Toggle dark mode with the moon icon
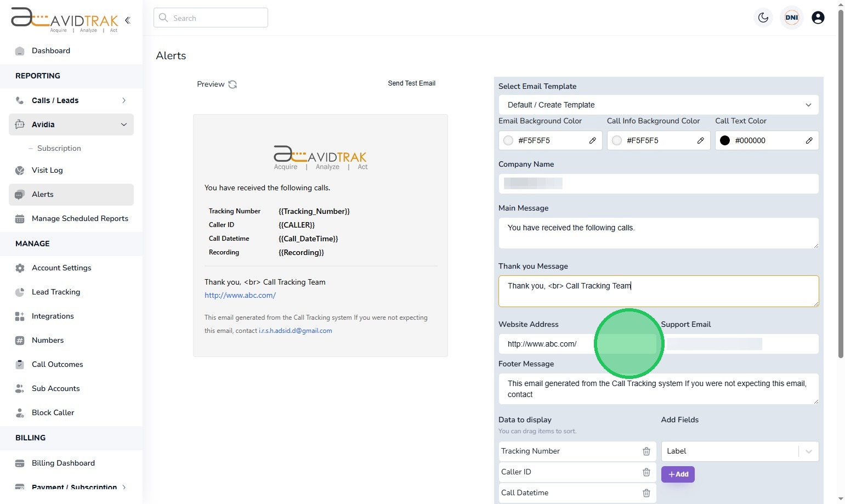Screen dimensions: 845x504 pyautogui.click(x=763, y=18)
